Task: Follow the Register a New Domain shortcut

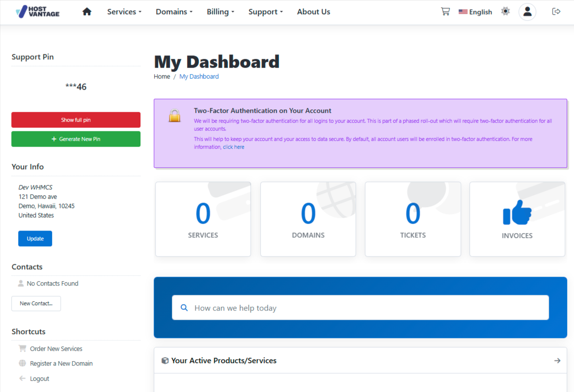Action: pyautogui.click(x=61, y=363)
